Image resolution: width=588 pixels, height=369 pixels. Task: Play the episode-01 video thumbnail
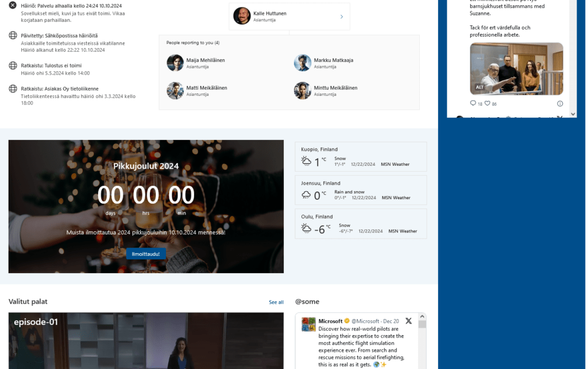pyautogui.click(x=146, y=341)
